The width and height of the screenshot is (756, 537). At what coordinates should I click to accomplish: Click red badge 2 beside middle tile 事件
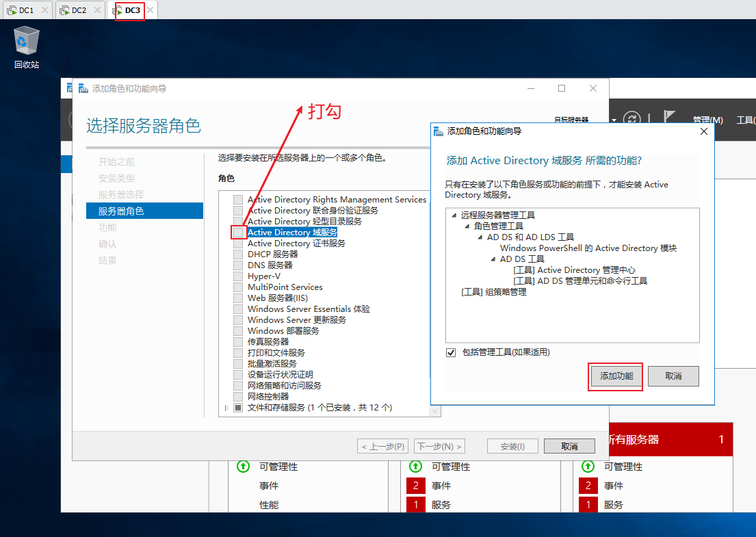point(415,486)
